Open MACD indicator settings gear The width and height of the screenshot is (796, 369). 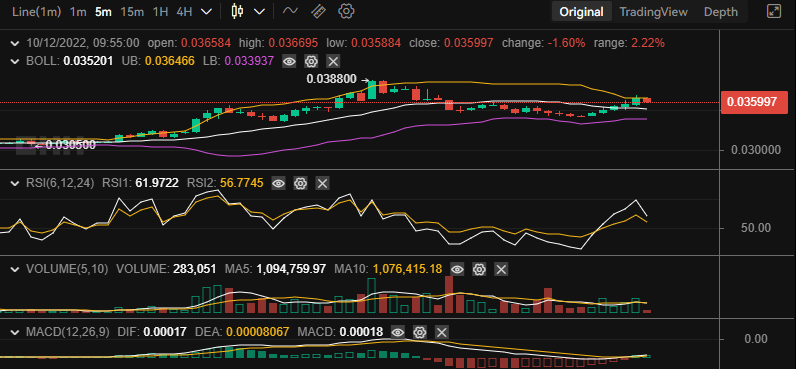pos(419,333)
